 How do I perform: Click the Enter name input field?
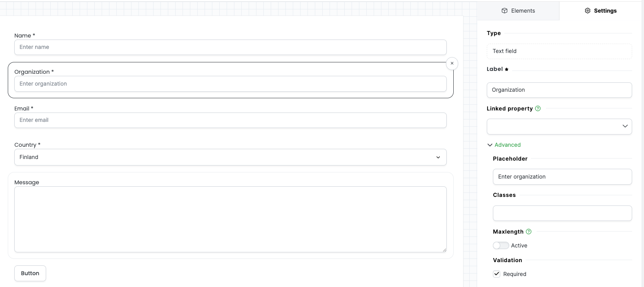coord(230,47)
